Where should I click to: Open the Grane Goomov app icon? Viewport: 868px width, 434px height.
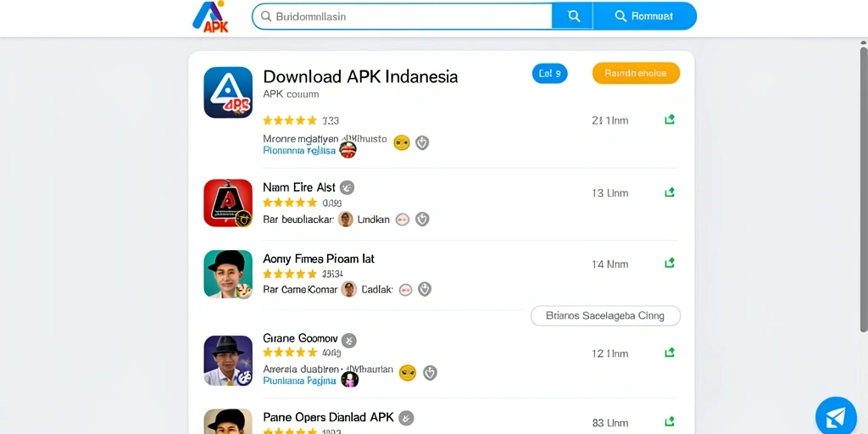click(228, 360)
